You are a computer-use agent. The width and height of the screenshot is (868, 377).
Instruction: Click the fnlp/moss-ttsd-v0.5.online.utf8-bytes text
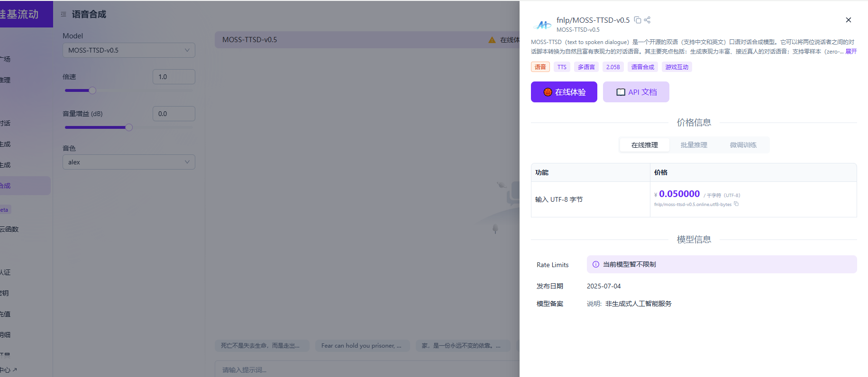click(x=693, y=205)
